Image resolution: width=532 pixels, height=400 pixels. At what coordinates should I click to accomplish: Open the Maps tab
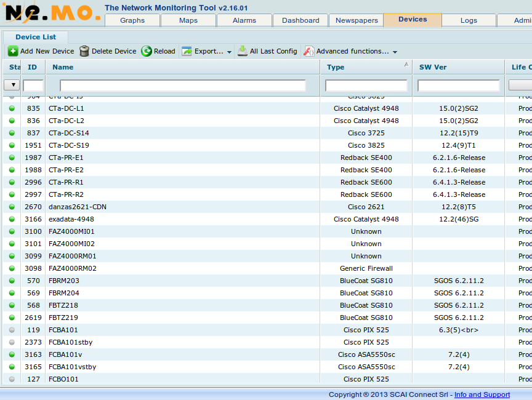(x=188, y=20)
